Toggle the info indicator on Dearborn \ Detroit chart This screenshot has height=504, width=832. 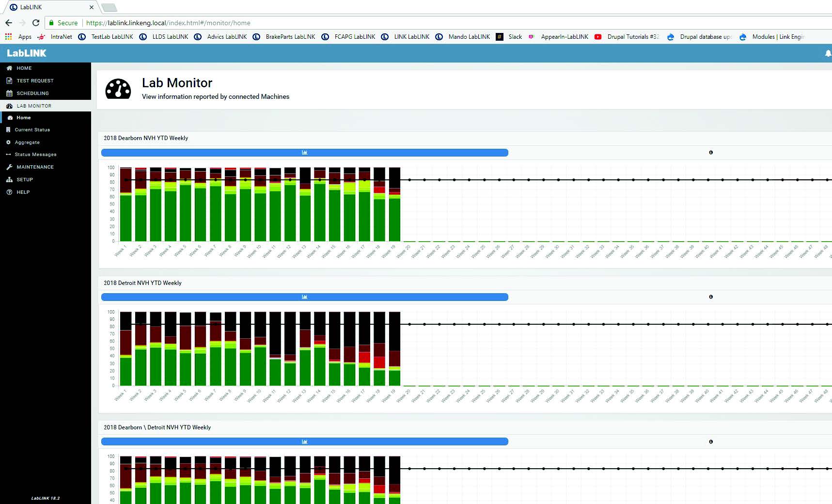tap(710, 441)
